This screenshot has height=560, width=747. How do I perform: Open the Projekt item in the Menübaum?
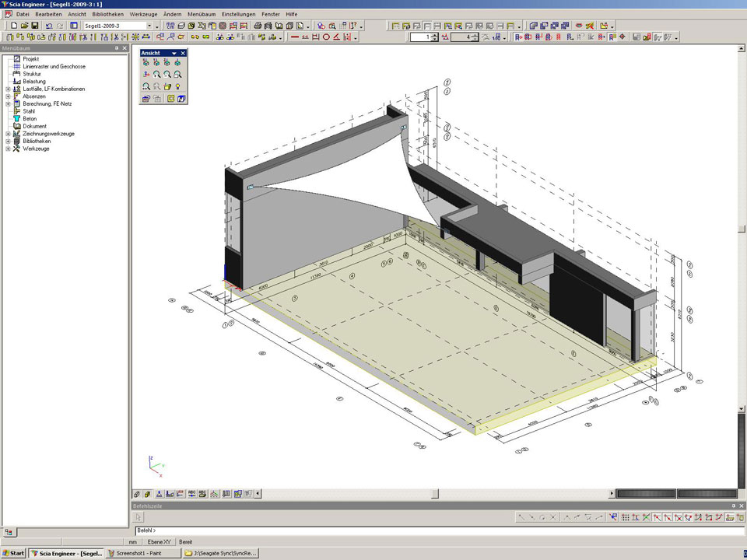tap(30, 59)
